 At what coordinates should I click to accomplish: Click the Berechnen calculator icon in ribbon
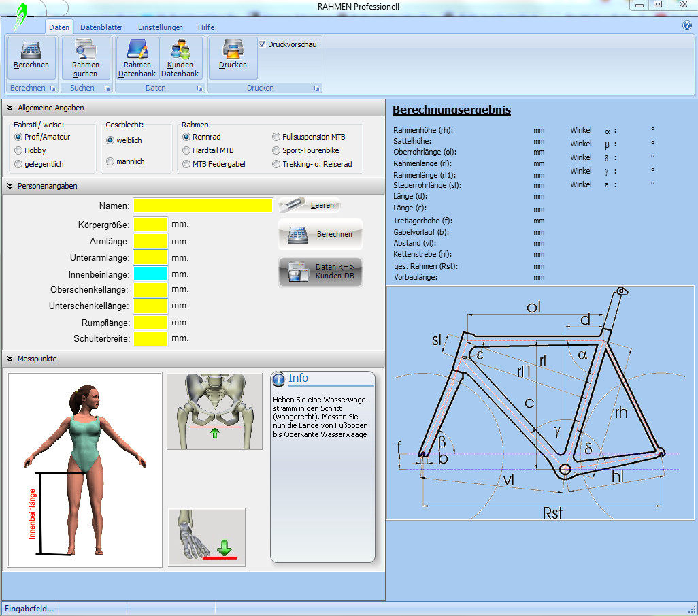(x=31, y=52)
